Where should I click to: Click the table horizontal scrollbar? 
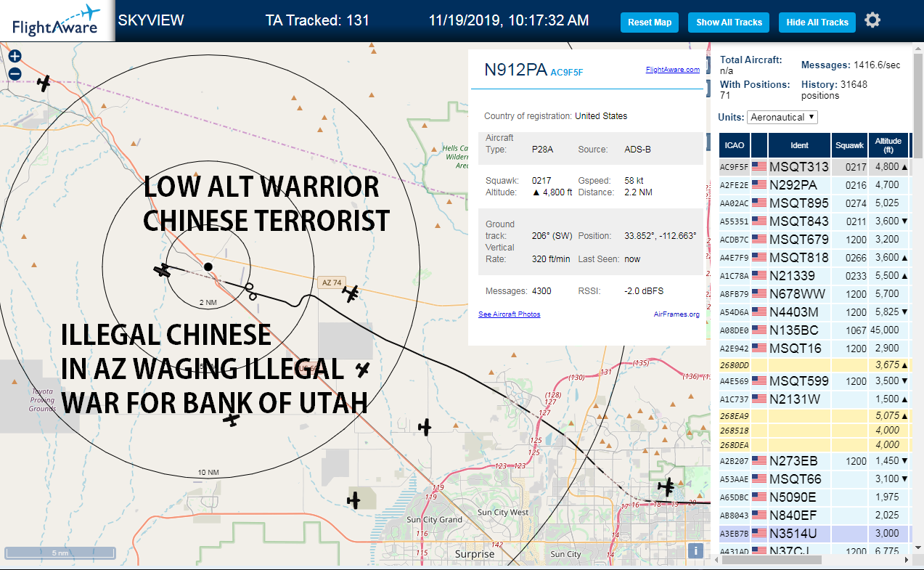pyautogui.click(x=770, y=560)
